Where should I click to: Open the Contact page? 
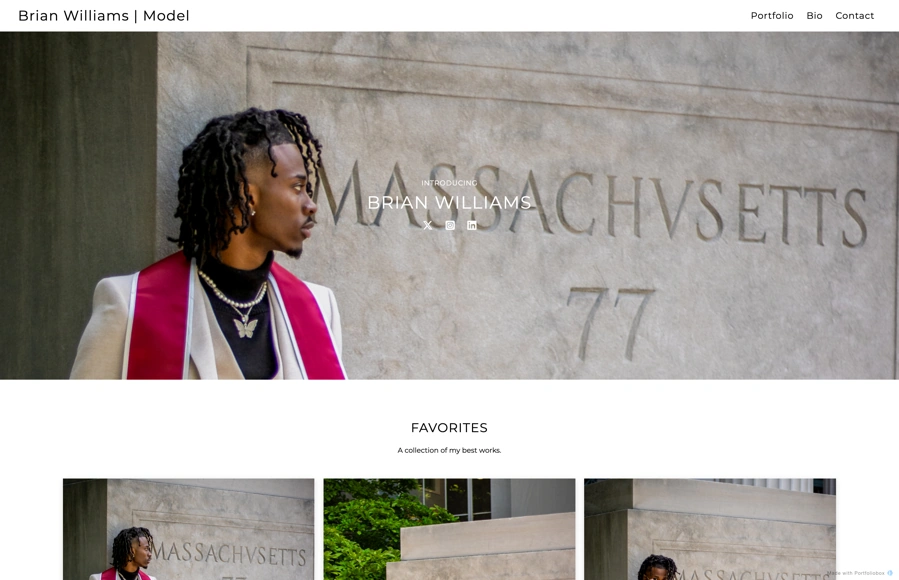pos(854,15)
